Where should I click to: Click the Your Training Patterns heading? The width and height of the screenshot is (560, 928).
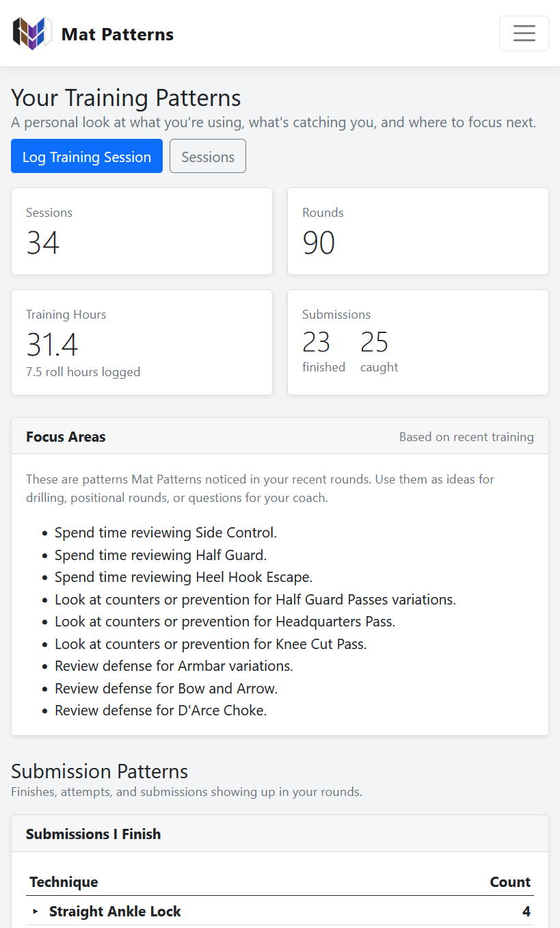coord(126,98)
